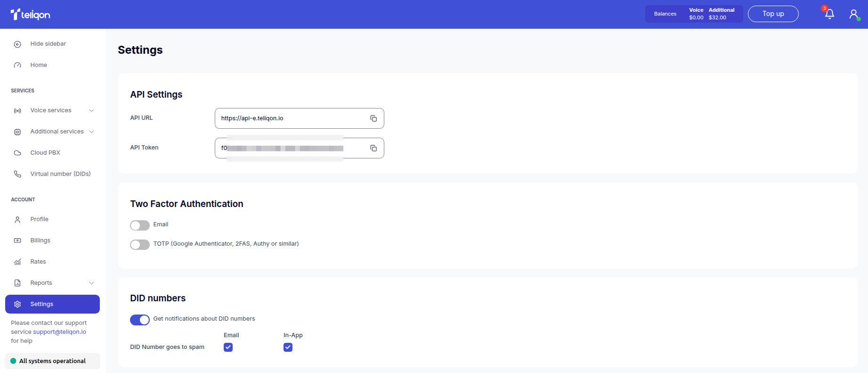Enable Email two factor authentication toggle
Screen dimensions: 868x373
pos(140,225)
